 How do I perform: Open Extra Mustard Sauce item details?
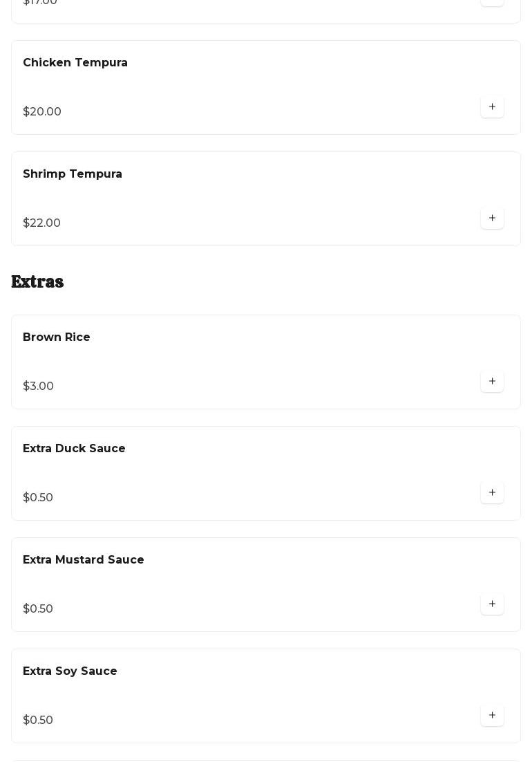(x=84, y=560)
